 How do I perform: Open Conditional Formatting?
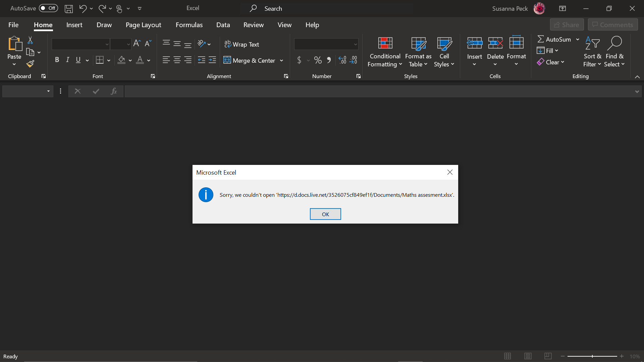point(385,52)
